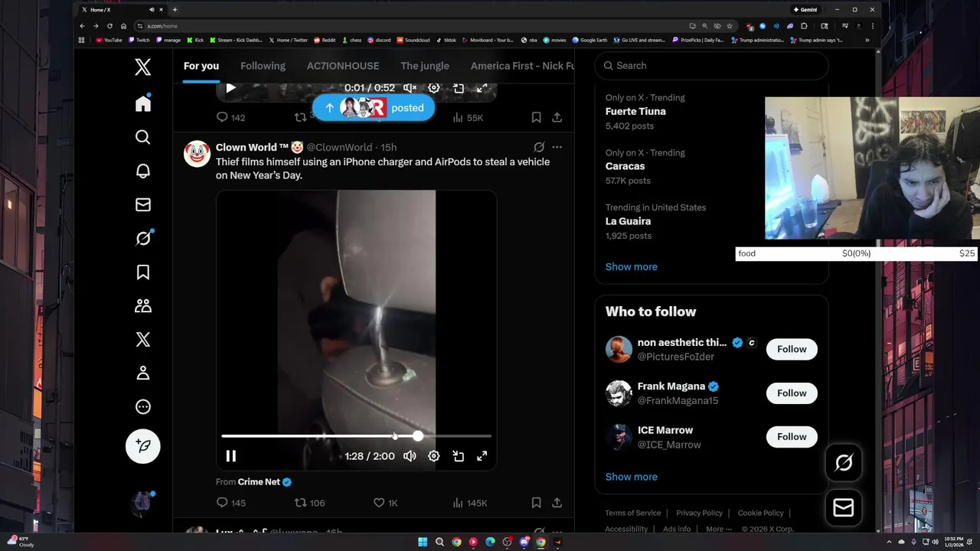Click progress bar on the 2:00 video

click(x=356, y=436)
